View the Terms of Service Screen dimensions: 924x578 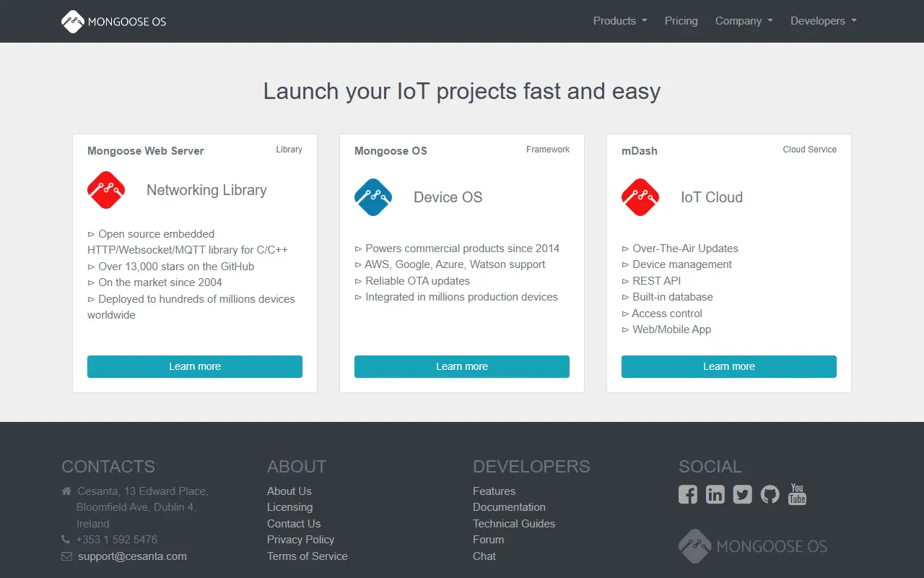308,556
